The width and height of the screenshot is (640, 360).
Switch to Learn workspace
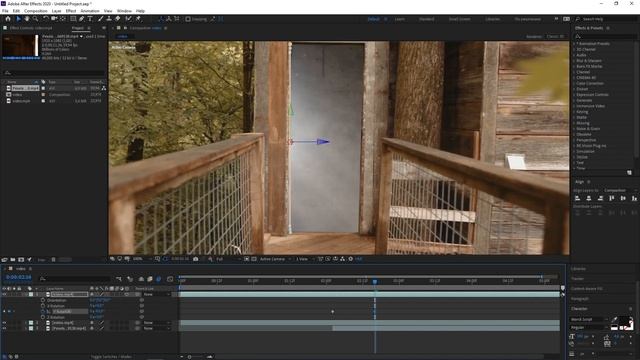click(400, 19)
